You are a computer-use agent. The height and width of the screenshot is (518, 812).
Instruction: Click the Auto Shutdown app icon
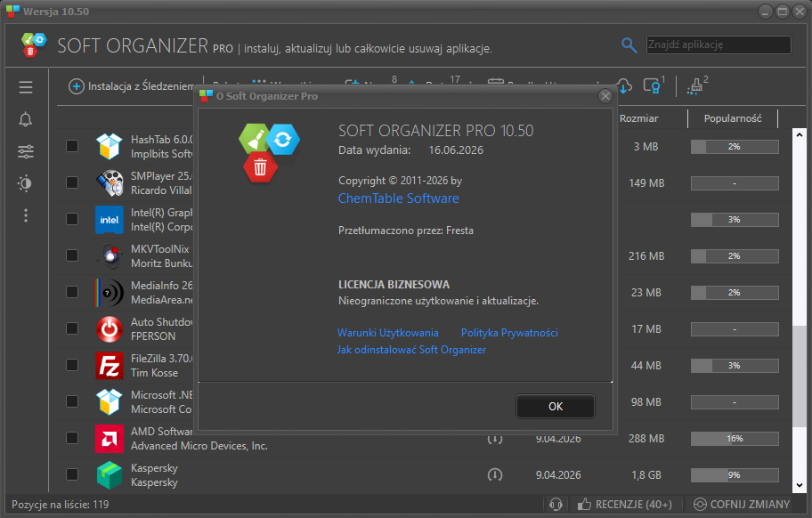point(110,328)
